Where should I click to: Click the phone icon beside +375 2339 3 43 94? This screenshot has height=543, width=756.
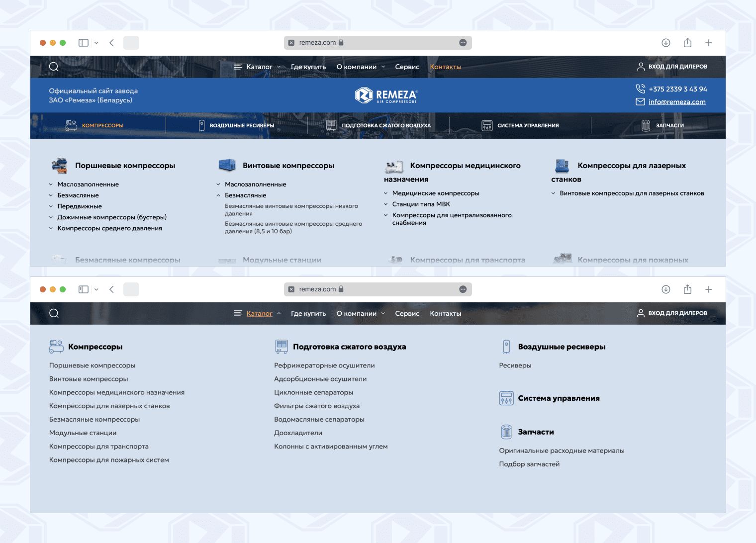[640, 89]
